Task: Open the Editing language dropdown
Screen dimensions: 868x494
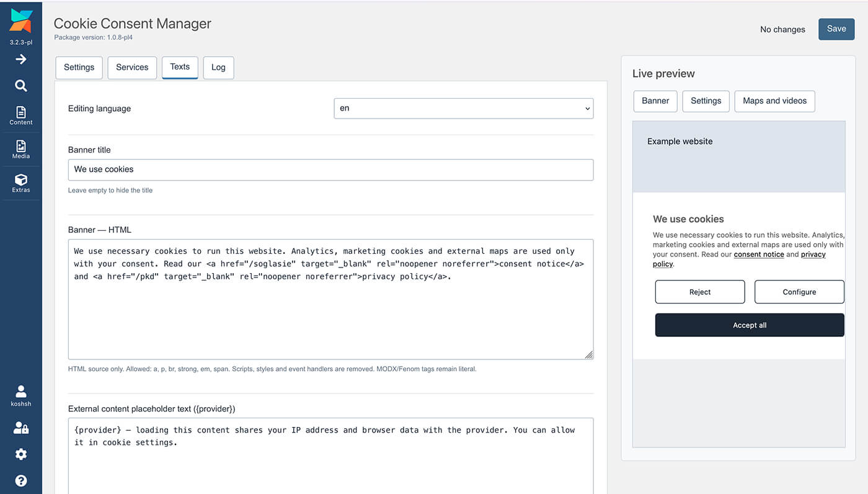Action: [x=464, y=108]
